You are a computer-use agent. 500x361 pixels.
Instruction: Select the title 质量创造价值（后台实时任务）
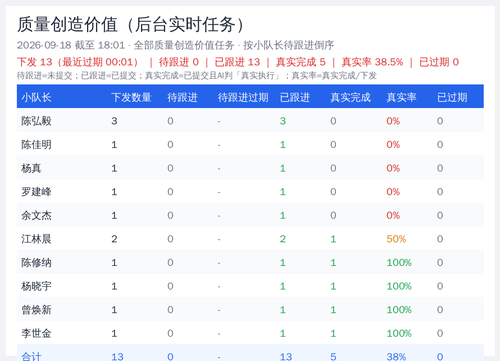(x=132, y=25)
